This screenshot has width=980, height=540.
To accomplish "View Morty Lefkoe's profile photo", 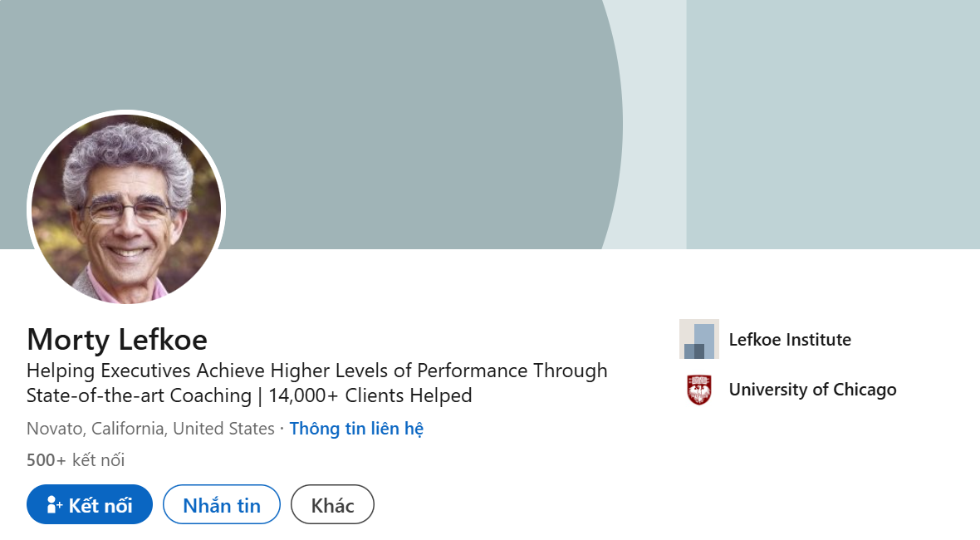I will [x=126, y=209].
